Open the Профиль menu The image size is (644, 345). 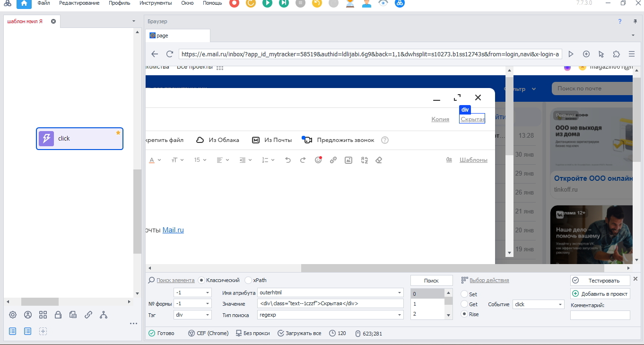pos(119,3)
